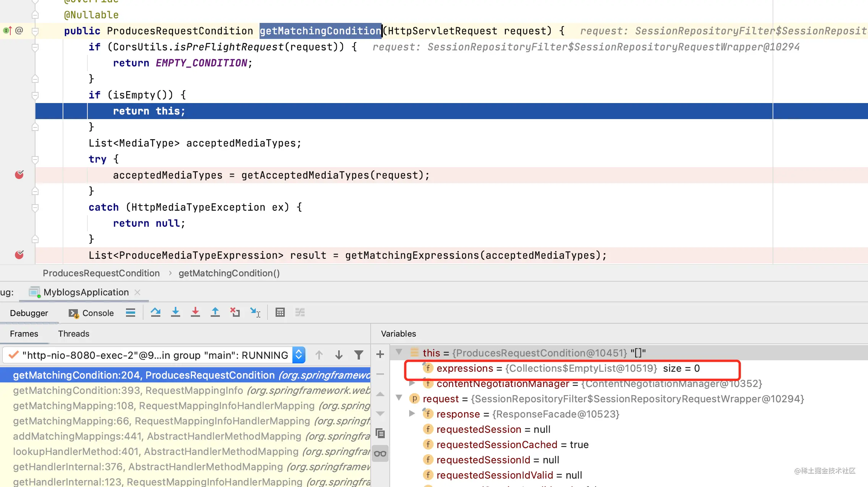Select frame lookupHandlerMethod:401

click(x=185, y=452)
